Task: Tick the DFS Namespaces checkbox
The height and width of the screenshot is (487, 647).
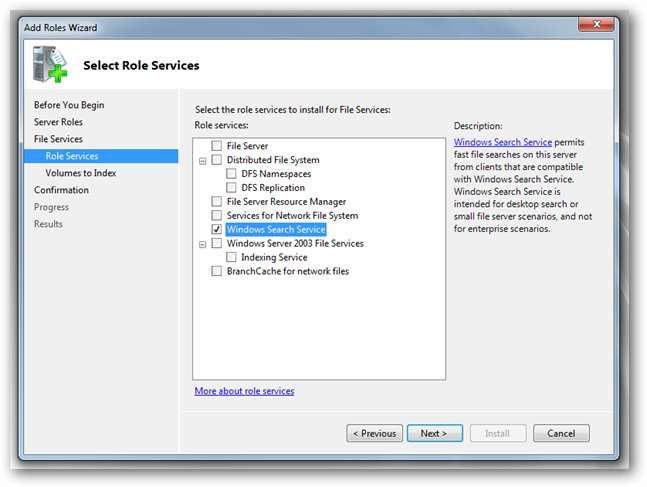Action: click(231, 174)
